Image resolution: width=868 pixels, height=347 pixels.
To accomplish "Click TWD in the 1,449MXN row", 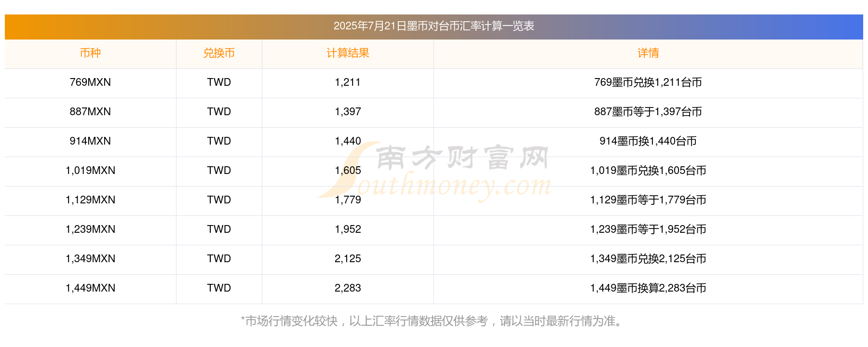I will click(219, 288).
